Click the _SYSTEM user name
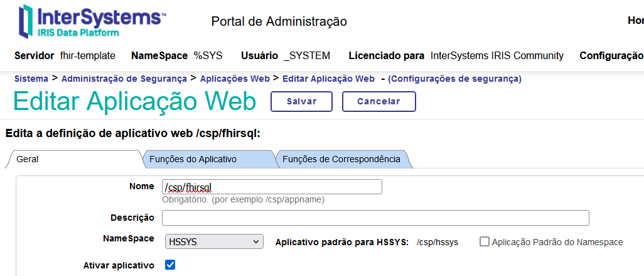The image size is (644, 276). click(x=306, y=55)
